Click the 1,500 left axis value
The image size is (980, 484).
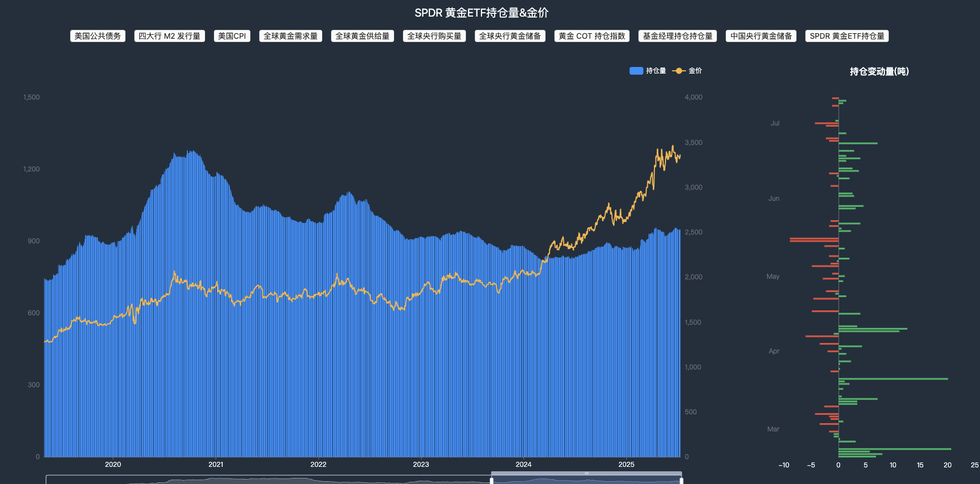32,97
